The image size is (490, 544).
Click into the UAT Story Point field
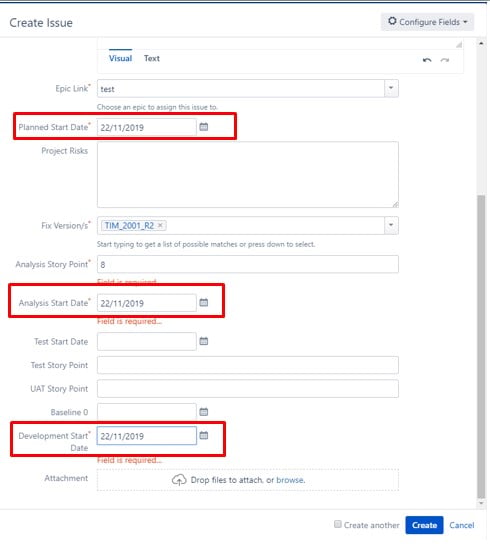(x=248, y=389)
